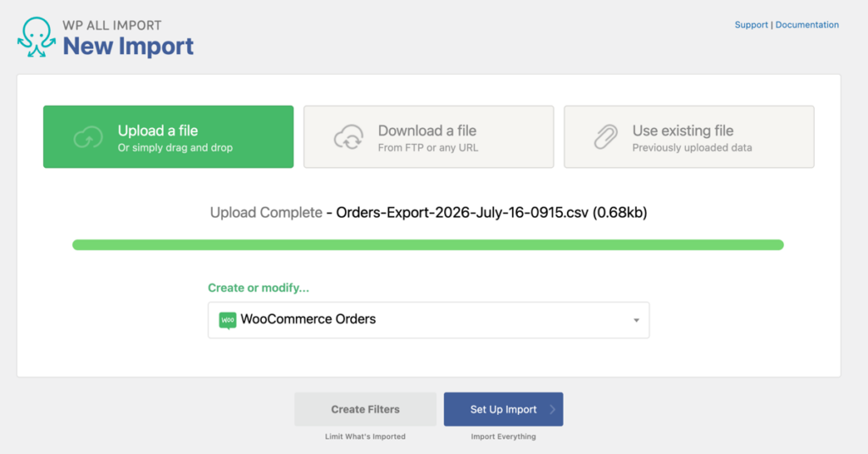Click the Limit What's Imported caption
868x454 pixels.
(365, 437)
